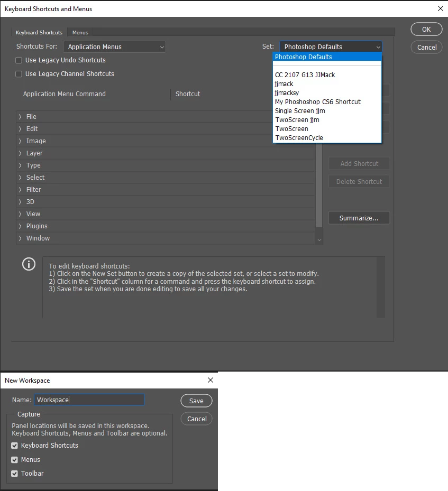
Task: Choose Photoshop Defaults in the set list
Action: tap(327, 57)
